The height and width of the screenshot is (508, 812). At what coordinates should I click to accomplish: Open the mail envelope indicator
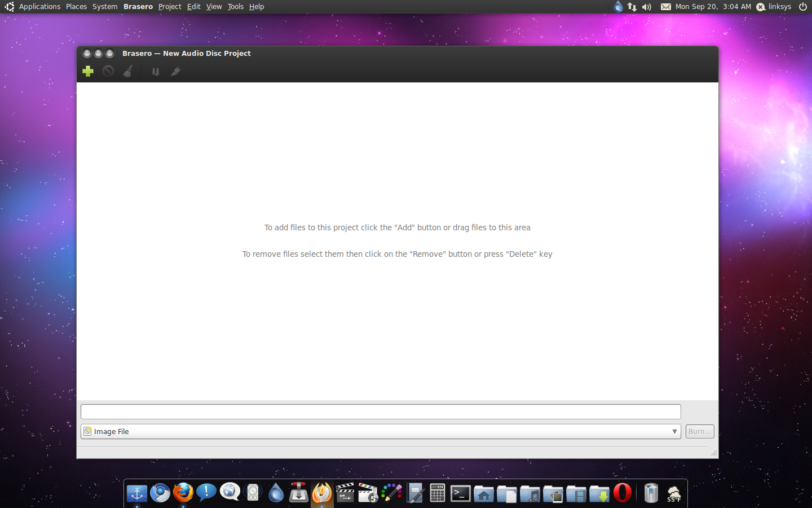[x=666, y=7]
